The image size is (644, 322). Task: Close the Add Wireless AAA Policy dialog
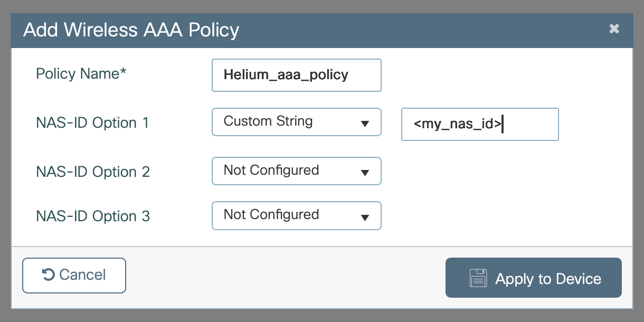[x=614, y=29]
